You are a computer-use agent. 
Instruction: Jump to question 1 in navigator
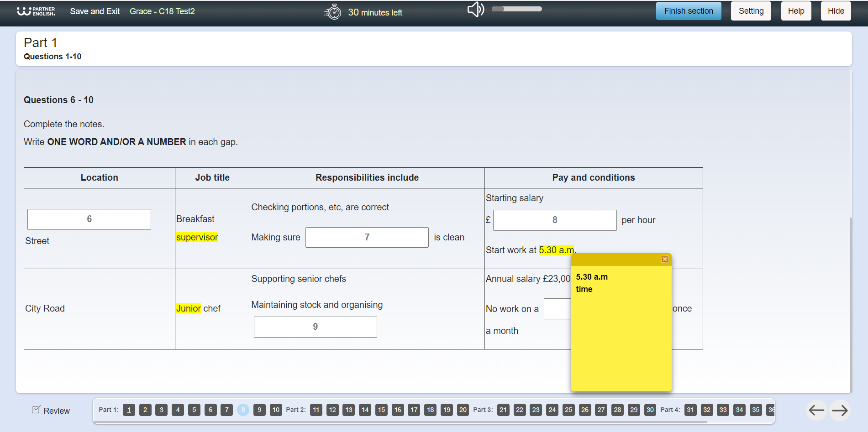point(129,410)
